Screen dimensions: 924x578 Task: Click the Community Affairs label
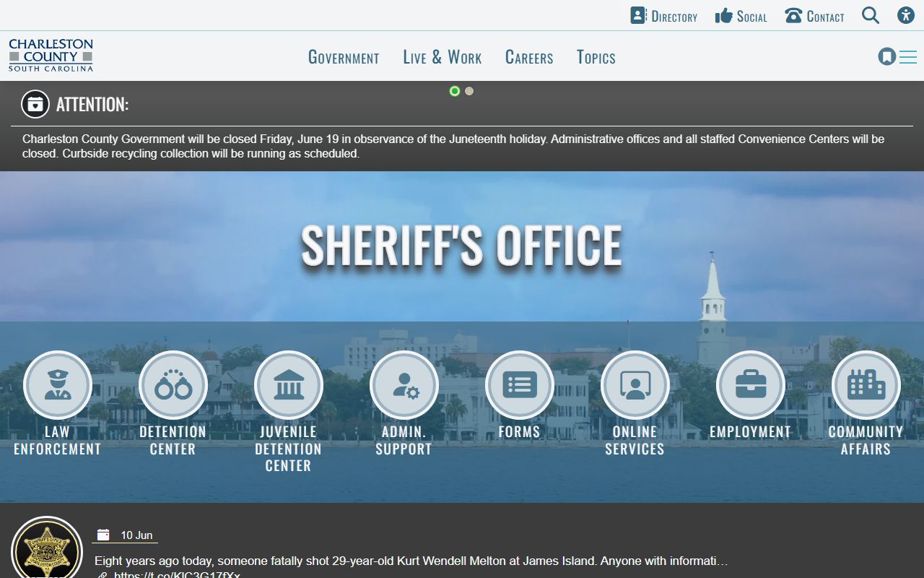pyautogui.click(x=866, y=440)
